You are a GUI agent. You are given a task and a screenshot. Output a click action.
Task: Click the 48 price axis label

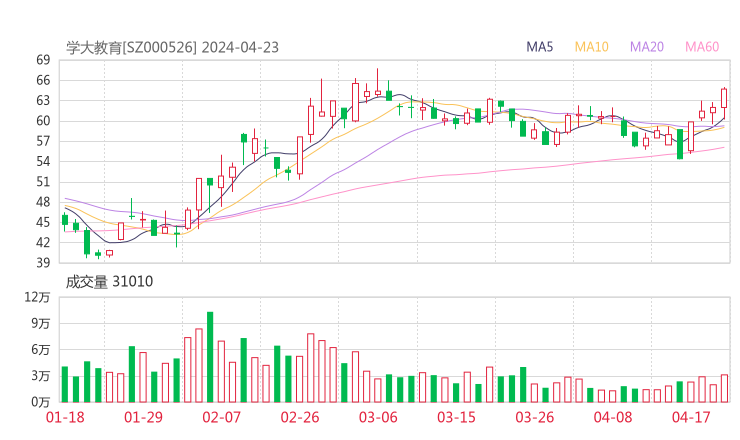coord(43,202)
